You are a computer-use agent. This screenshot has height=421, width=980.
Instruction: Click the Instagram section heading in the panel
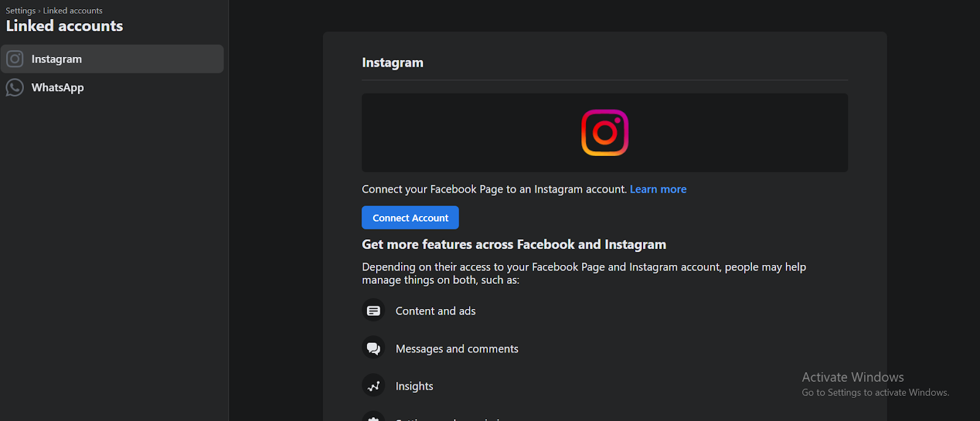(393, 62)
